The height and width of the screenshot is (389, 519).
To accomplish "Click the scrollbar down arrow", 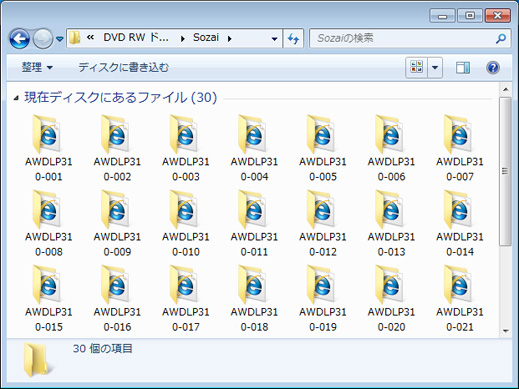I will 506,331.
